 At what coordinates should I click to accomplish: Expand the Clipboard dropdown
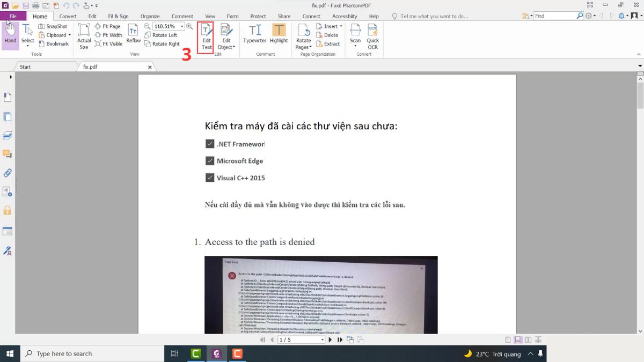pyautogui.click(x=70, y=35)
